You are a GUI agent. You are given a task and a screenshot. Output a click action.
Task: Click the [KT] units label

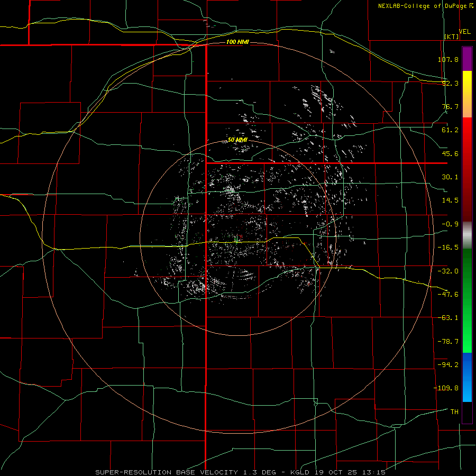[x=452, y=36]
